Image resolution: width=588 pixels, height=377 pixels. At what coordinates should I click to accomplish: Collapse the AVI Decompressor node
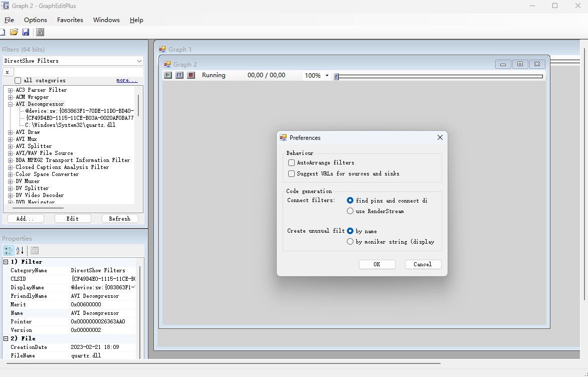pos(11,104)
